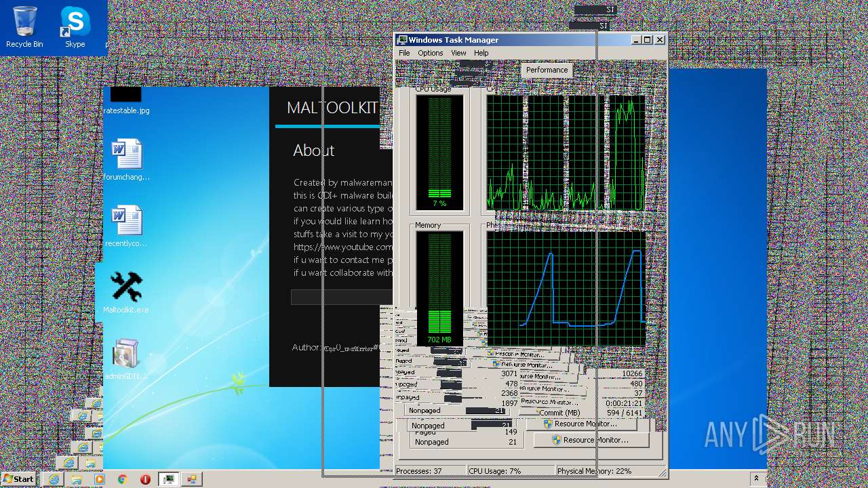
Task: Open Internet Explorer from the taskbar
Action: click(x=54, y=479)
